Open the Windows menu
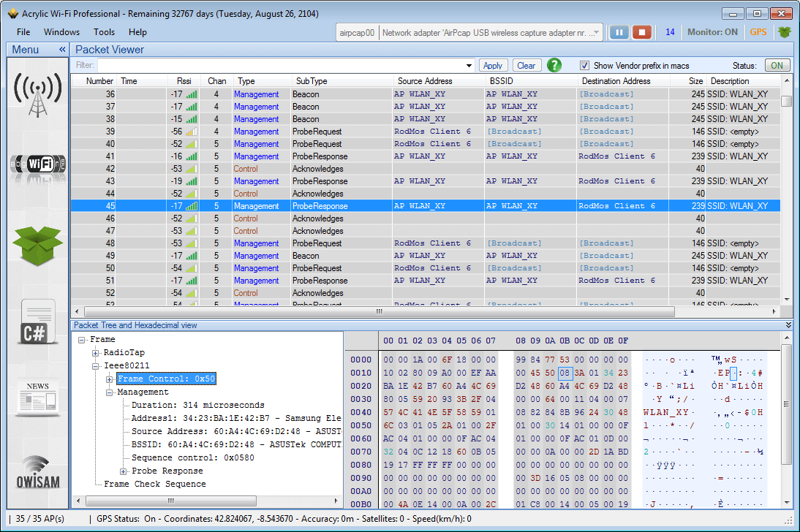This screenshot has width=800, height=532. click(61, 32)
